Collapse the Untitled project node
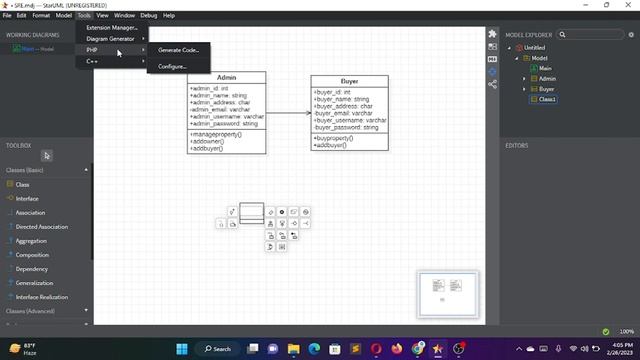This screenshot has width=640, height=360. (x=509, y=48)
